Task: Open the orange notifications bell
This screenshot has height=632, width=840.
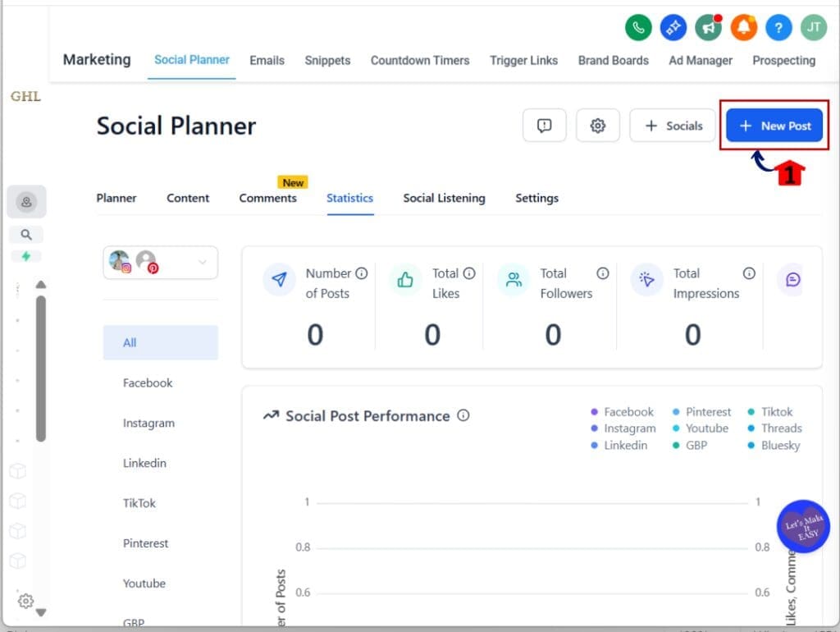Action: (x=743, y=27)
